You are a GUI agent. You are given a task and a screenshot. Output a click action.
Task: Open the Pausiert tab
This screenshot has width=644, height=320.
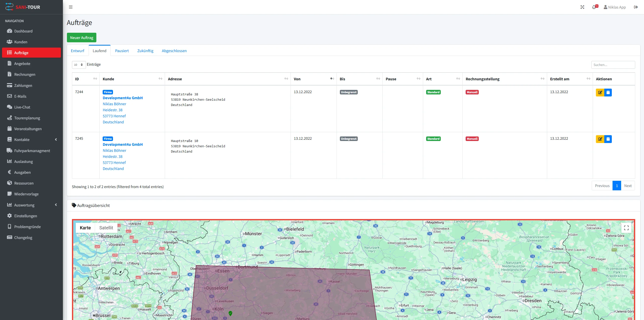(122, 51)
